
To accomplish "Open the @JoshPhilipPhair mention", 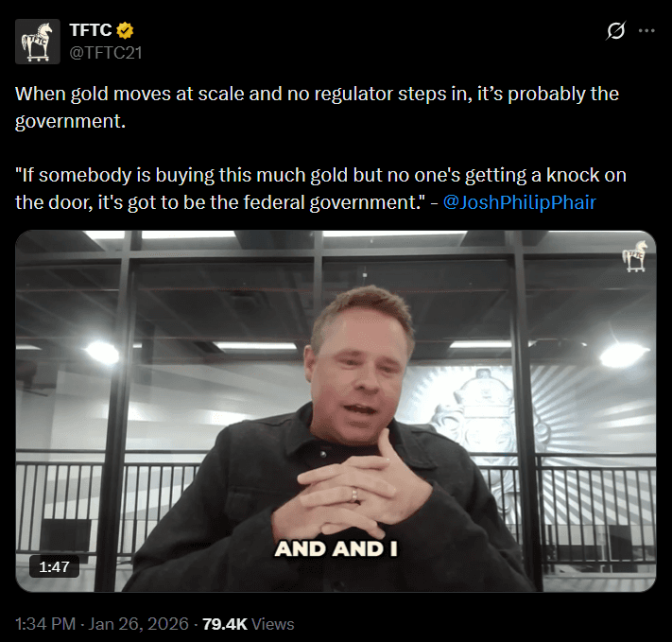I will [519, 202].
